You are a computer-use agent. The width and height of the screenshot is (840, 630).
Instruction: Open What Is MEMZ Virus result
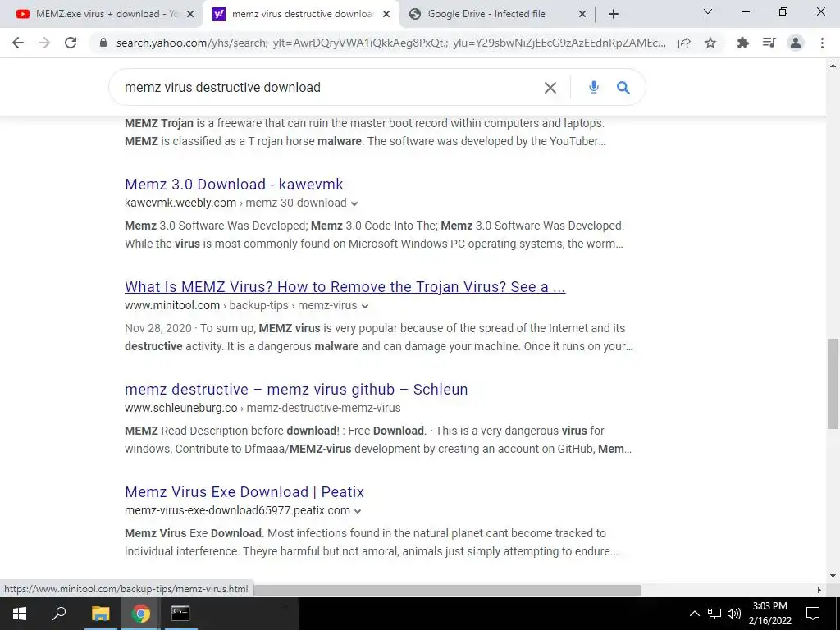point(345,287)
